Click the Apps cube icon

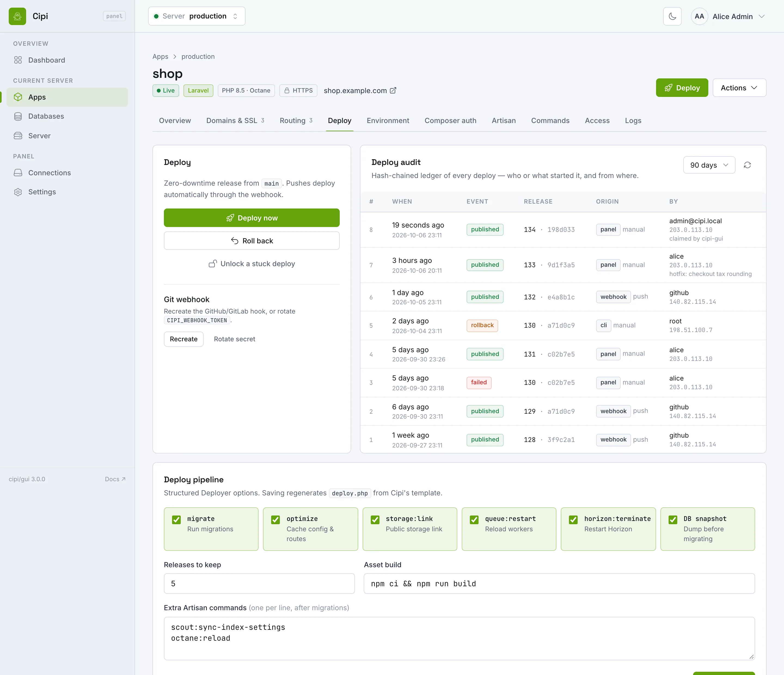pyautogui.click(x=18, y=97)
